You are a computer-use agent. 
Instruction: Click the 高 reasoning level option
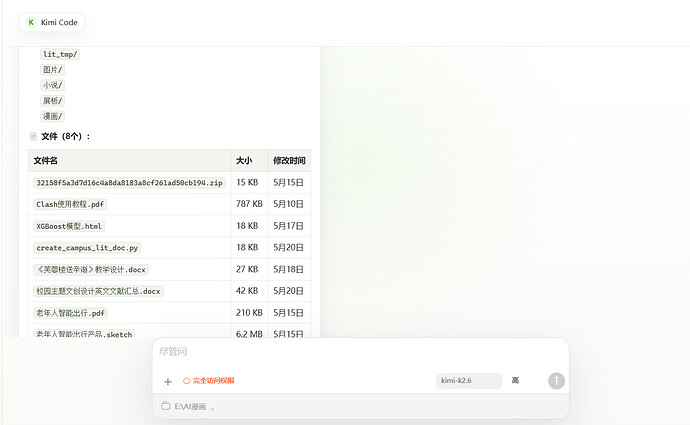515,381
